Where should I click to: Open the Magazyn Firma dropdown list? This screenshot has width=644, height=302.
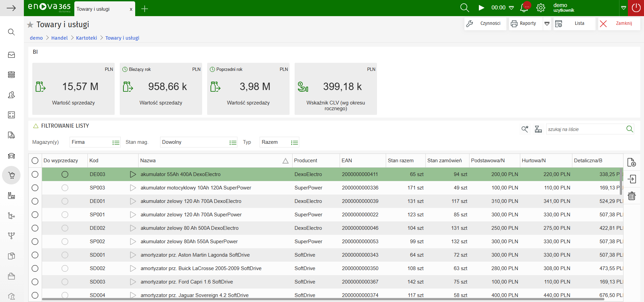click(x=116, y=142)
